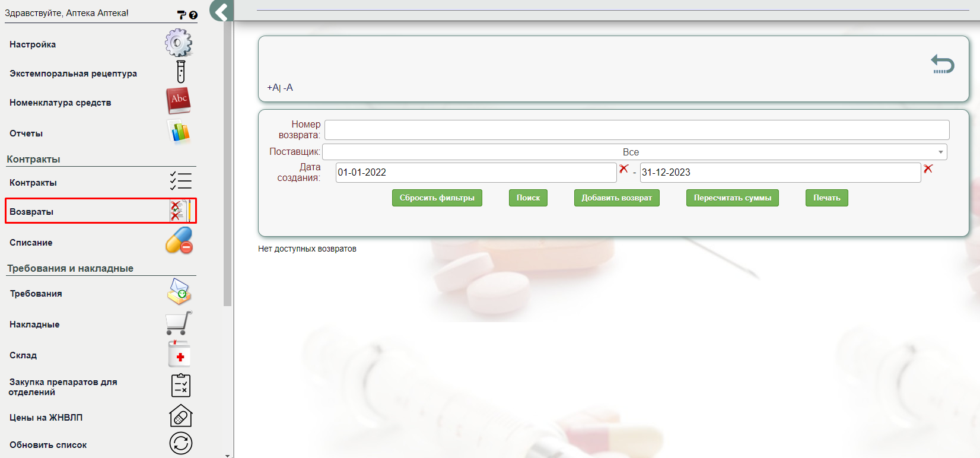Open the Настройка gear icon
The image size is (980, 458).
(179, 43)
